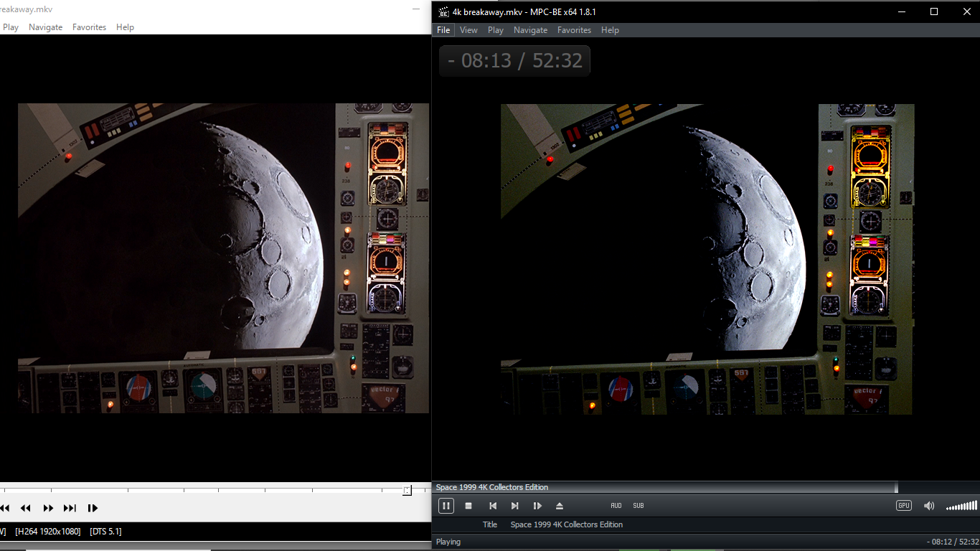Click the Title info value text
Viewport: 980px width, 551px height.
pos(567,524)
